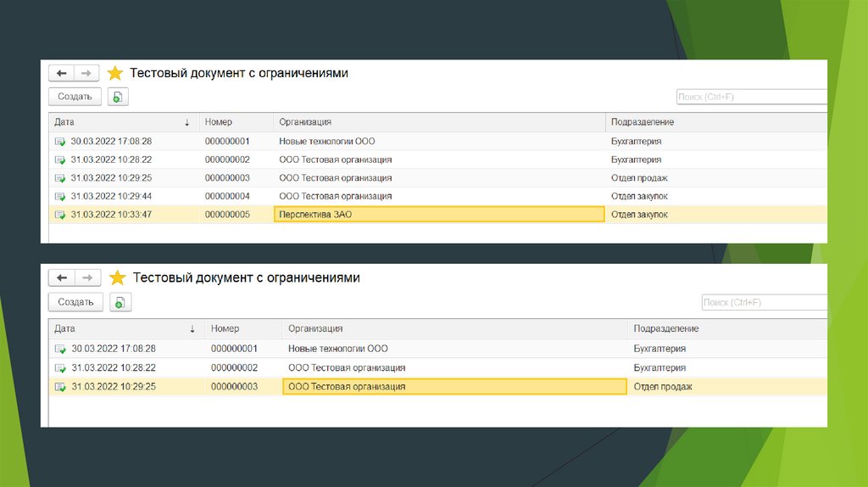Click the back arrow in the bottom panel
Screen dimensions: 868x487
point(62,277)
